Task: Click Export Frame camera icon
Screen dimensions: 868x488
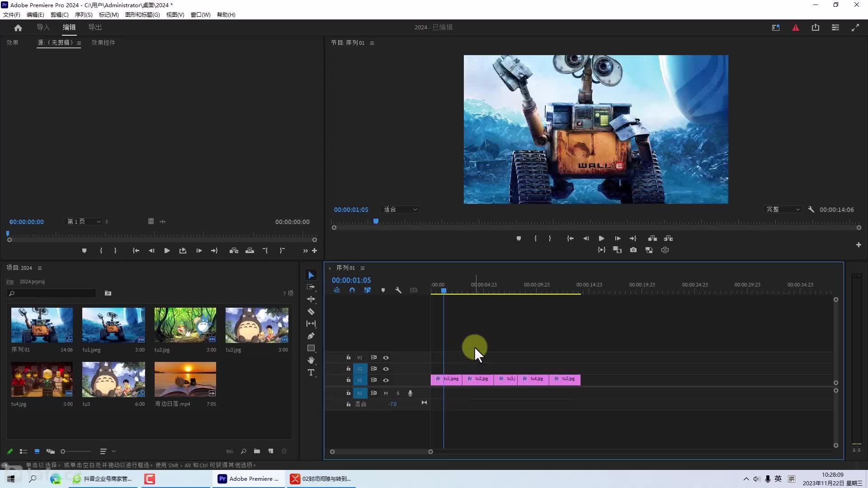Action: pos(633,250)
